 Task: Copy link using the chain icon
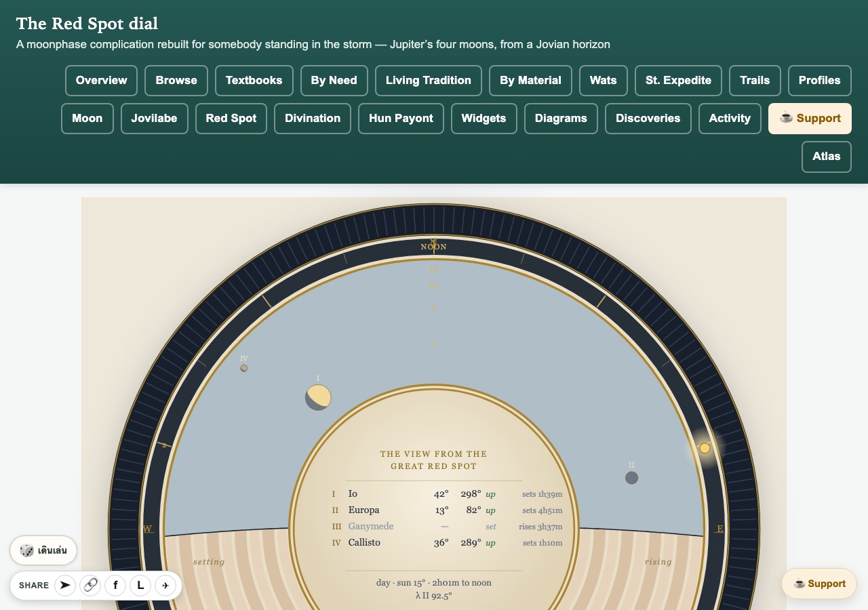(x=90, y=585)
